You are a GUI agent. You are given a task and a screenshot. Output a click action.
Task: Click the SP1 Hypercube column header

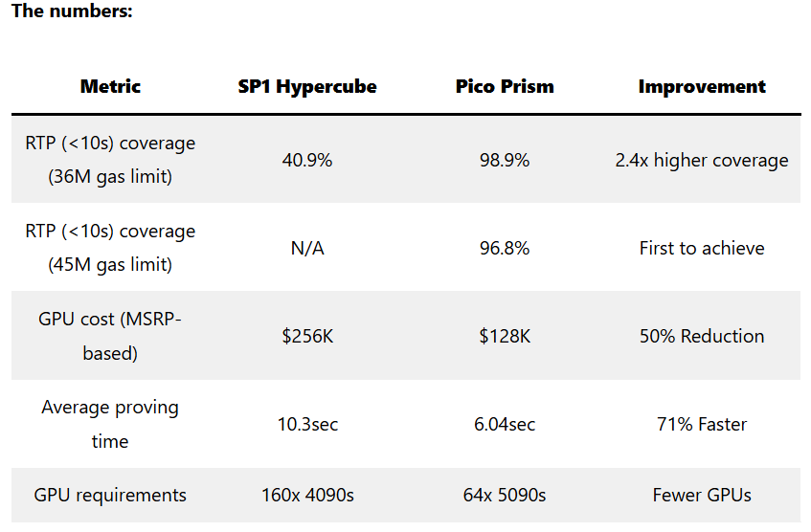(307, 86)
